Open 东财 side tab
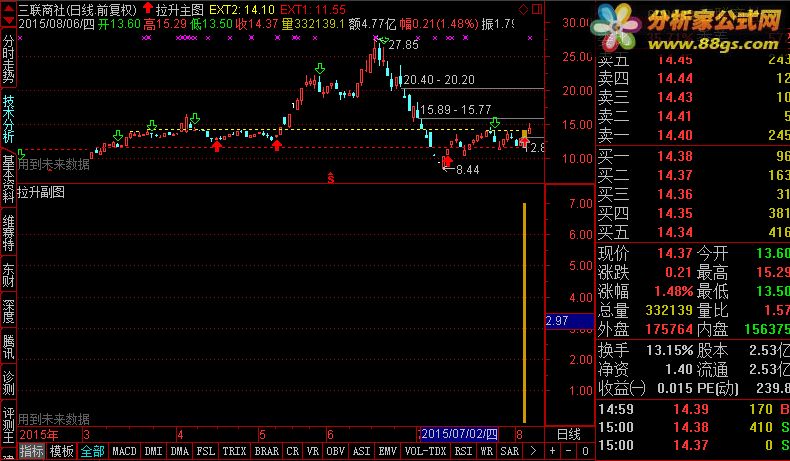Screen dimensions: 790x461 [x=9, y=275]
